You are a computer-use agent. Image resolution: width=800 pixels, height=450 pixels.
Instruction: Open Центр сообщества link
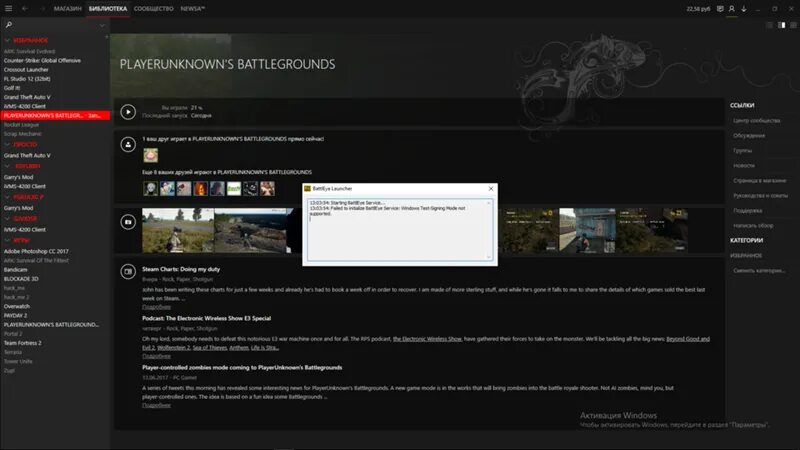coord(757,120)
